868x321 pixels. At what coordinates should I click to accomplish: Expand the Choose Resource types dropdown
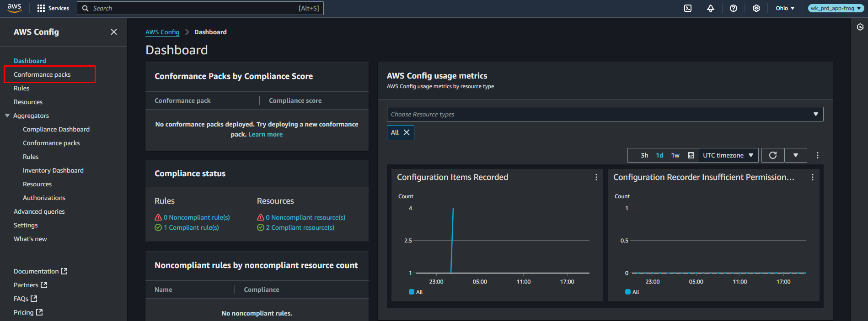[x=605, y=114]
